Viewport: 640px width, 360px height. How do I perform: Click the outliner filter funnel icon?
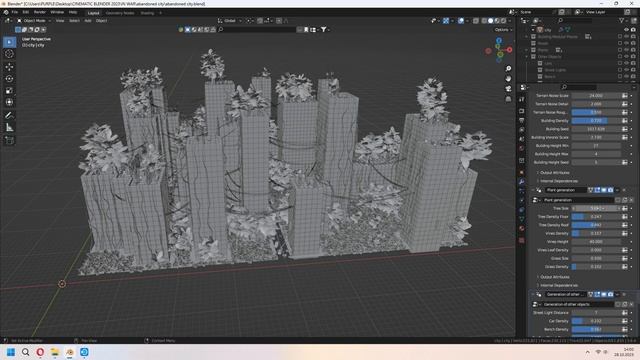(x=621, y=20)
